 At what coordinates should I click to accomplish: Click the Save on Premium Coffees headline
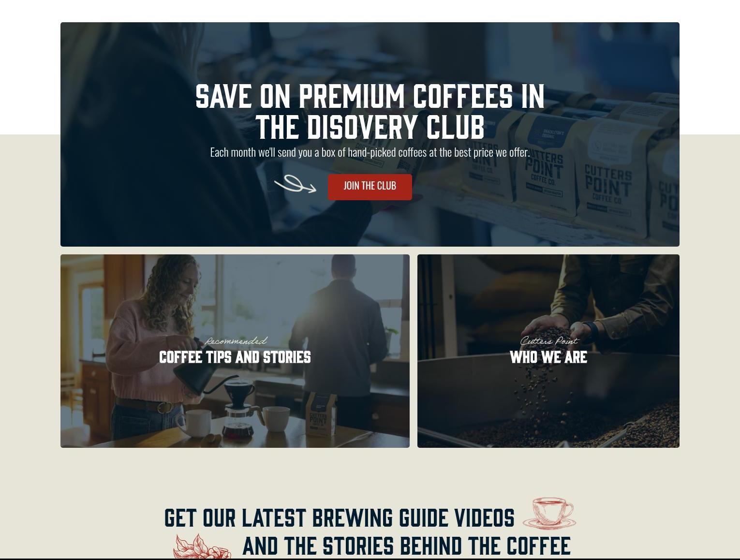(370, 111)
